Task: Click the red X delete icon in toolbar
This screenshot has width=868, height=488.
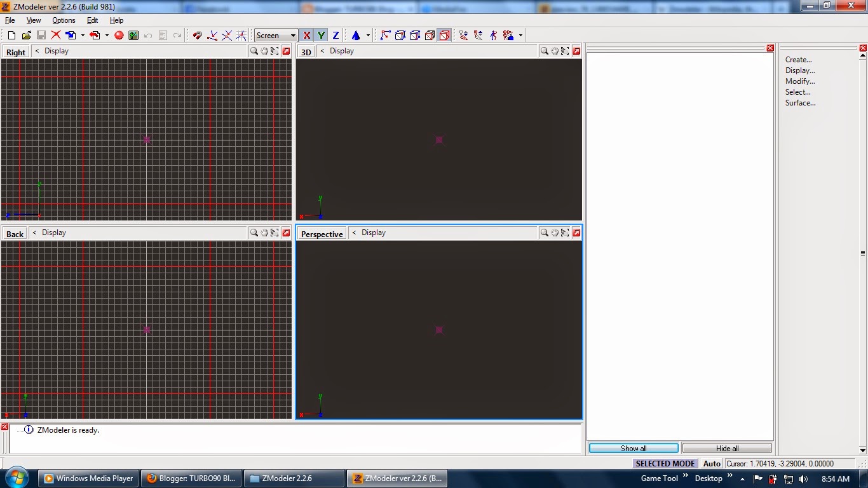Action: 56,36
